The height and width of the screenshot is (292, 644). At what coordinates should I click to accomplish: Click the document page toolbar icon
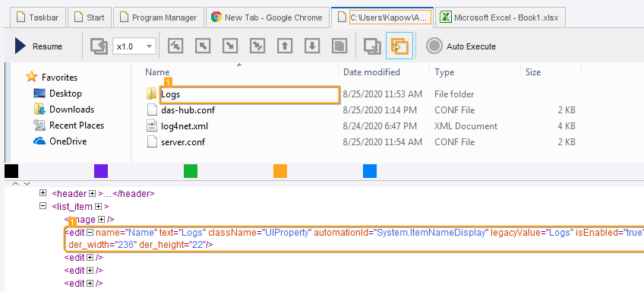[339, 46]
